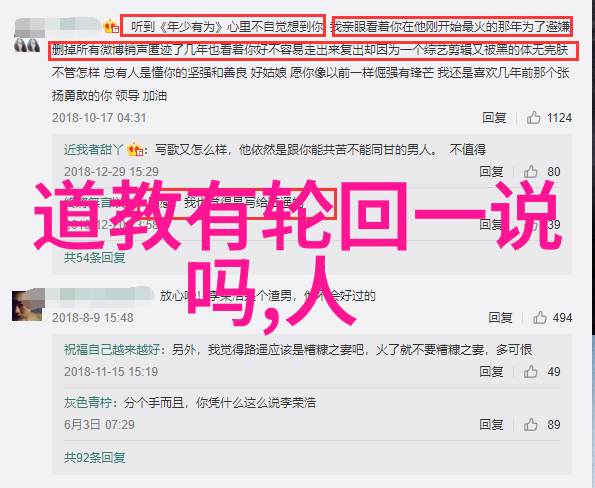The image size is (595, 488).
Task: Reply to 祝福自己越来越好's comment
Action: (x=491, y=372)
